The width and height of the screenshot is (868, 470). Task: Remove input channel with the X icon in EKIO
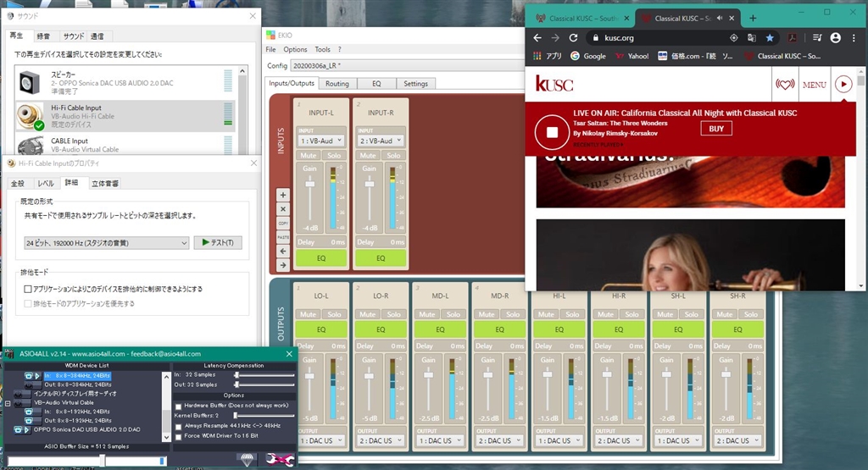click(283, 209)
